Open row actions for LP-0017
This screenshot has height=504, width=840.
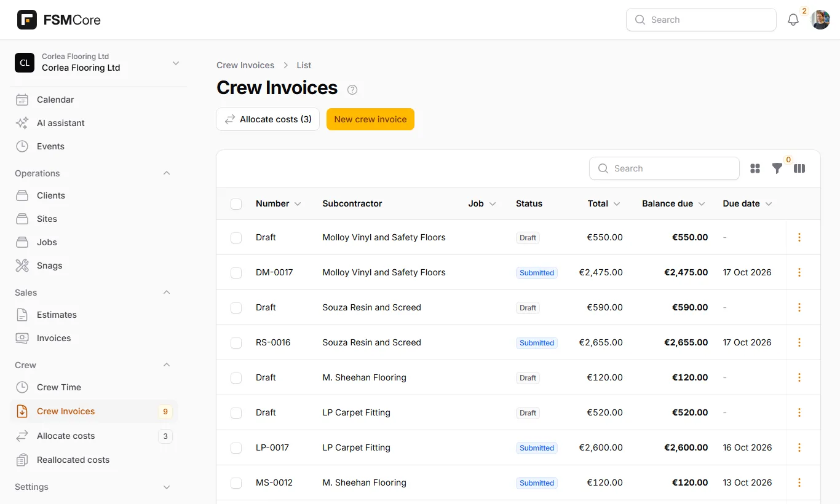tap(799, 447)
